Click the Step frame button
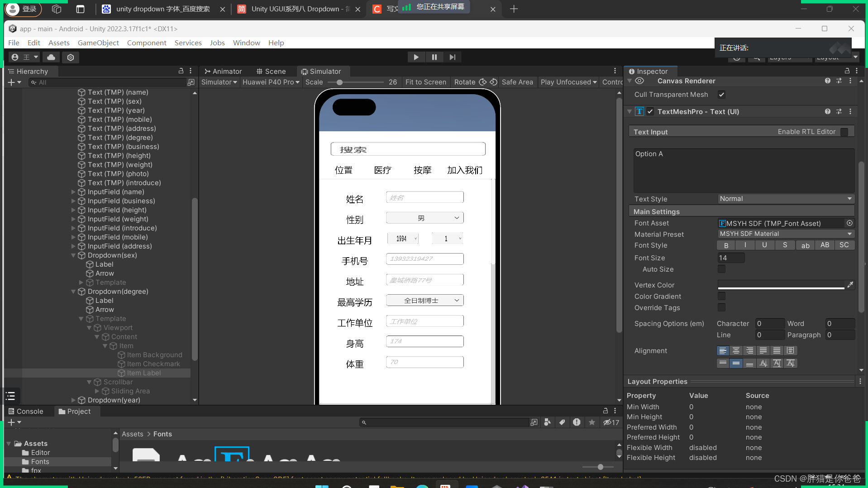The height and width of the screenshot is (488, 868). point(452,57)
